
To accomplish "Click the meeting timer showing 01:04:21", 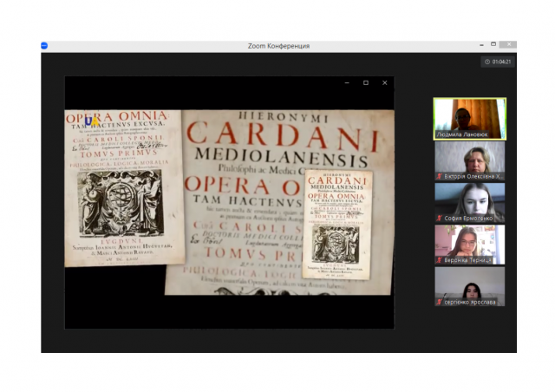I will click(498, 62).
